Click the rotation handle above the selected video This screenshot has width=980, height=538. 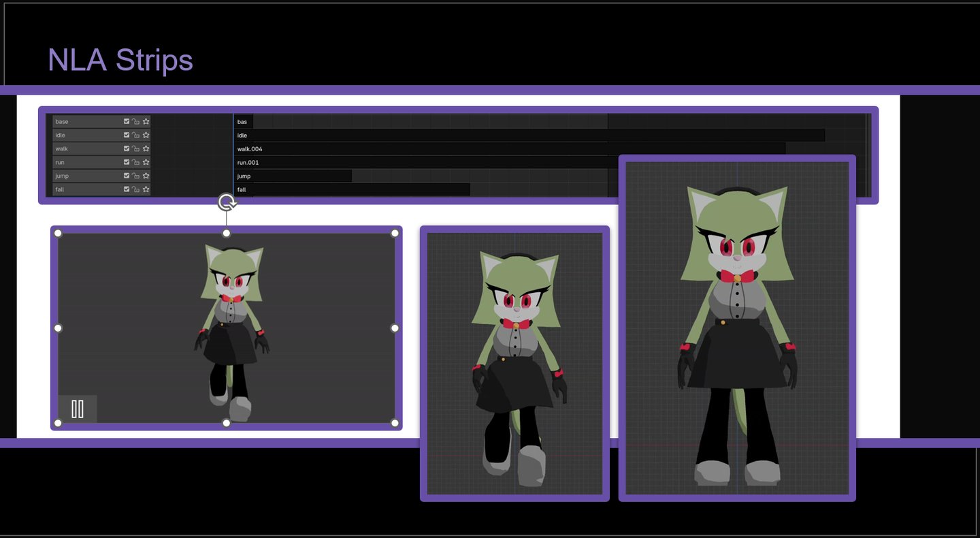coord(227,202)
